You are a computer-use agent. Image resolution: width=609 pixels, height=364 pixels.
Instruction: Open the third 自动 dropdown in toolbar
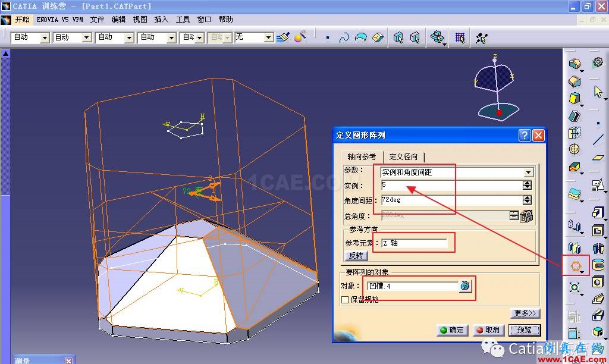point(129,37)
